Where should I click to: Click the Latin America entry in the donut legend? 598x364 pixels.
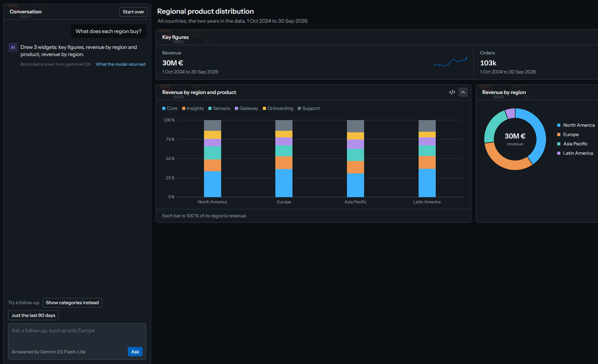575,153
